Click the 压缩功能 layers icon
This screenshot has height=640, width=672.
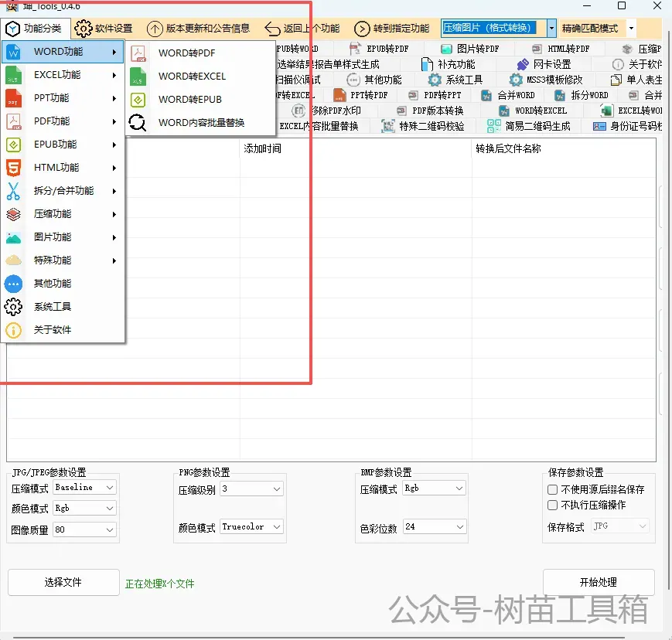(13, 214)
